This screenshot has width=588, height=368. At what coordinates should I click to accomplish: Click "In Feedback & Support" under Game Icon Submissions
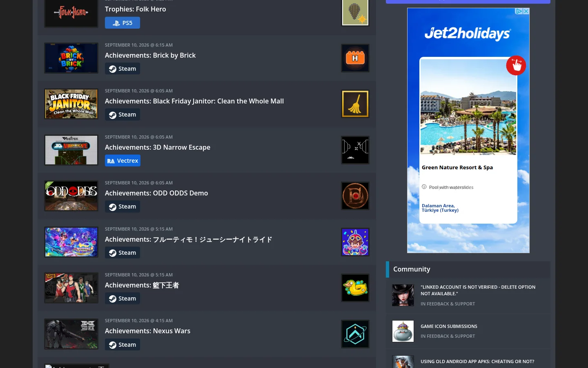tap(448, 336)
